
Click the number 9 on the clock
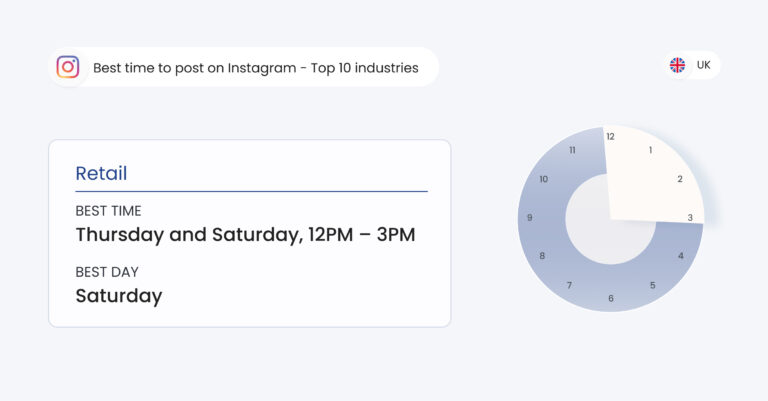(x=529, y=218)
